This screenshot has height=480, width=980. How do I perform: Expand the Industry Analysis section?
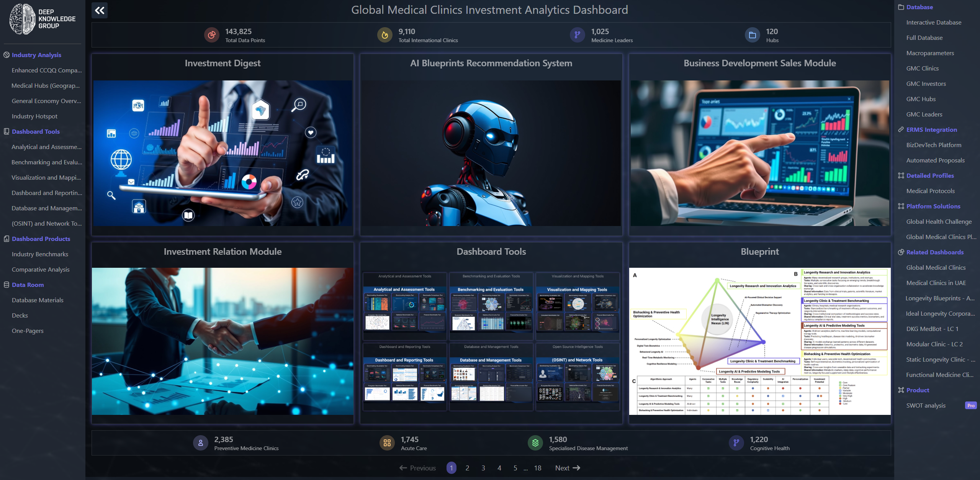pyautogui.click(x=36, y=55)
